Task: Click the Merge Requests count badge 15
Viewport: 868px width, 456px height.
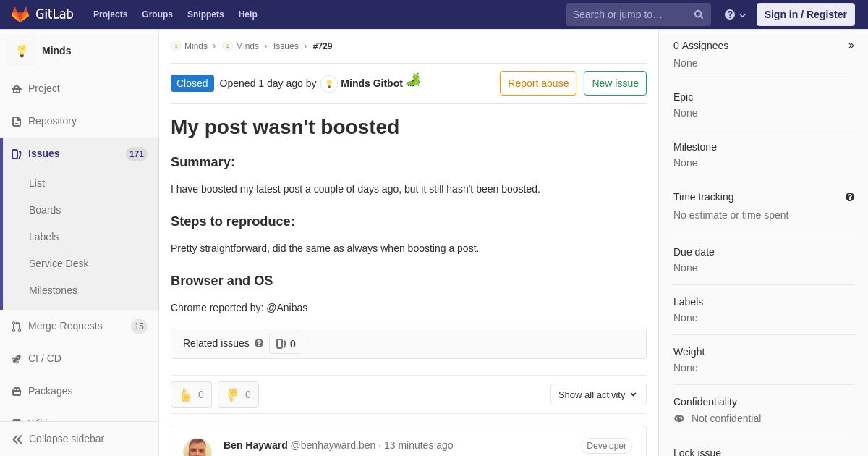Action: coord(139,326)
